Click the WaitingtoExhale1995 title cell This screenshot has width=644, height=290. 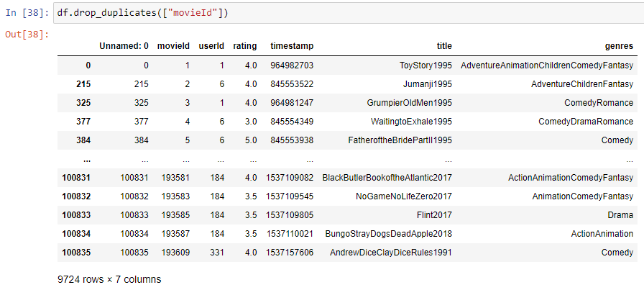pos(411,122)
